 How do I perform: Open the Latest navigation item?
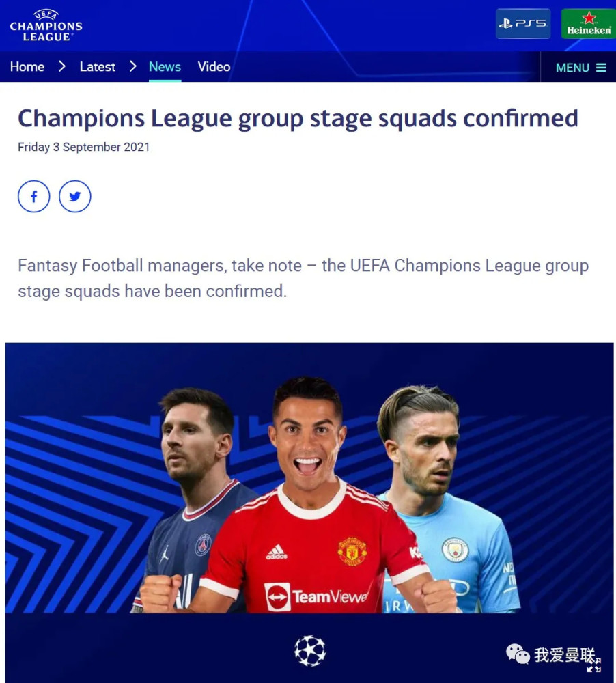point(97,67)
